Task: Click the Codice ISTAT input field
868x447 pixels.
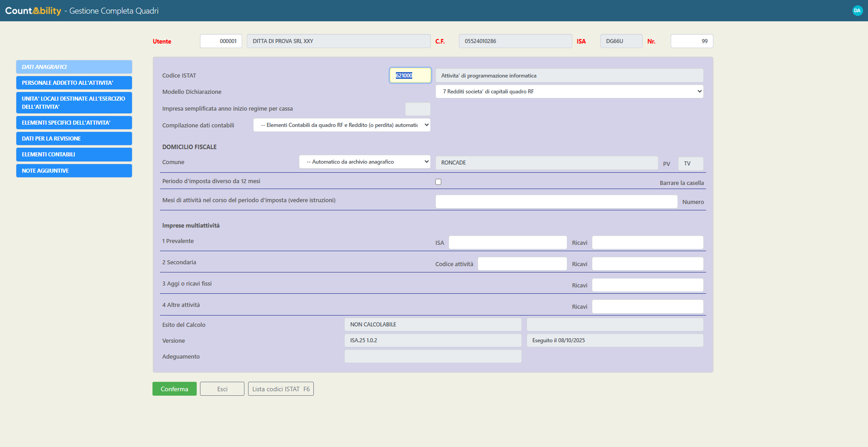Action: (410, 76)
